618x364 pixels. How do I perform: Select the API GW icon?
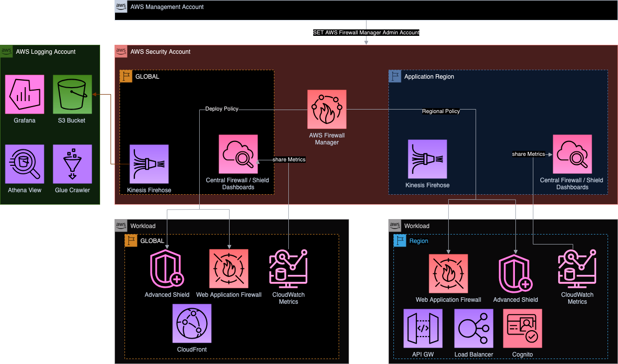pyautogui.click(x=423, y=329)
